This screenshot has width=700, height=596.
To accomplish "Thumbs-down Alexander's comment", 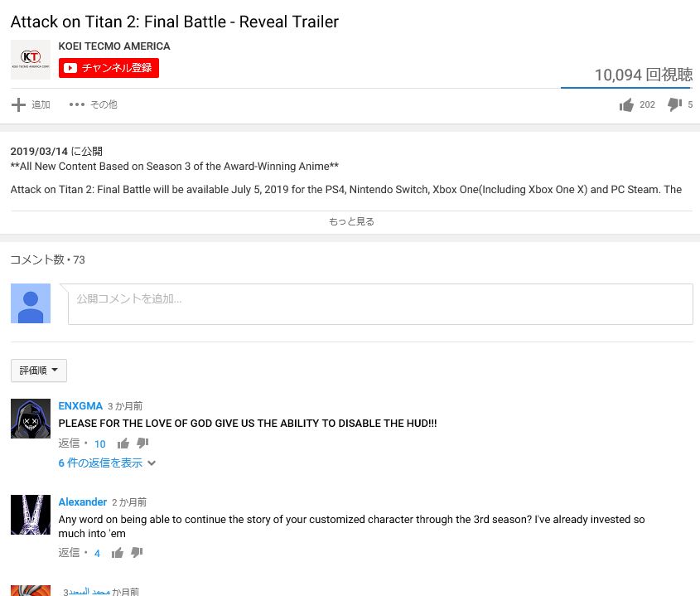I will (x=137, y=553).
